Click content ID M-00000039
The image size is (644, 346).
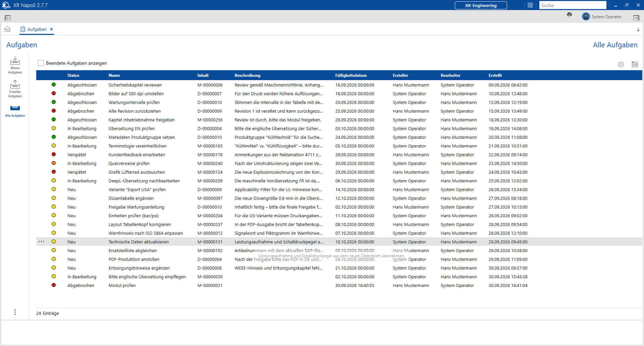coord(210,277)
